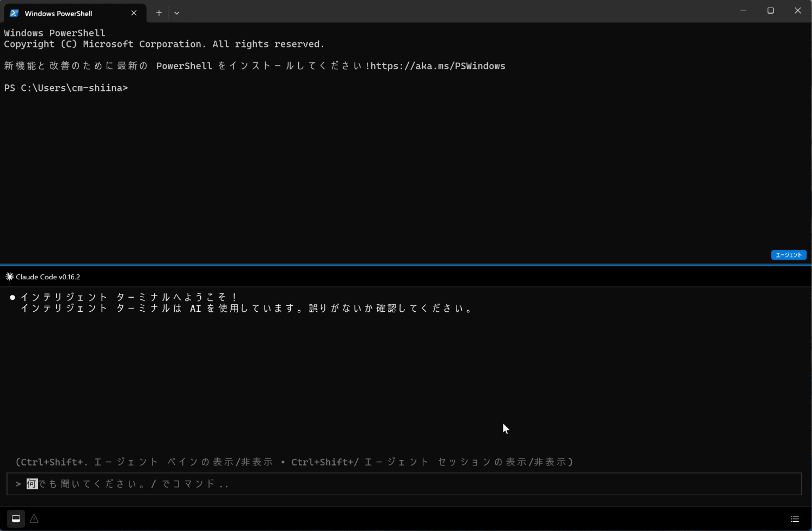The image size is (812, 531).
Task: Close the Windows PowerShell tab
Action: click(134, 13)
